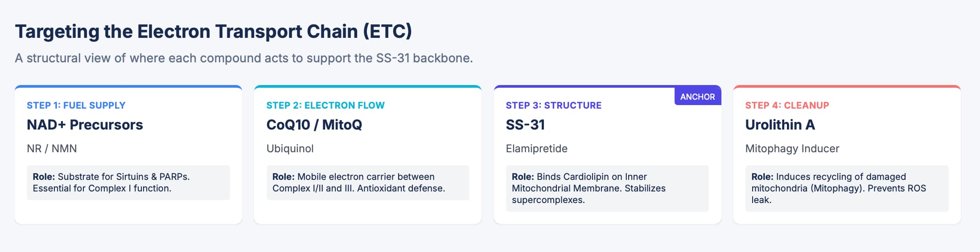
Task: Click the blue top border of NAD+ card
Action: pyautogui.click(x=128, y=86)
